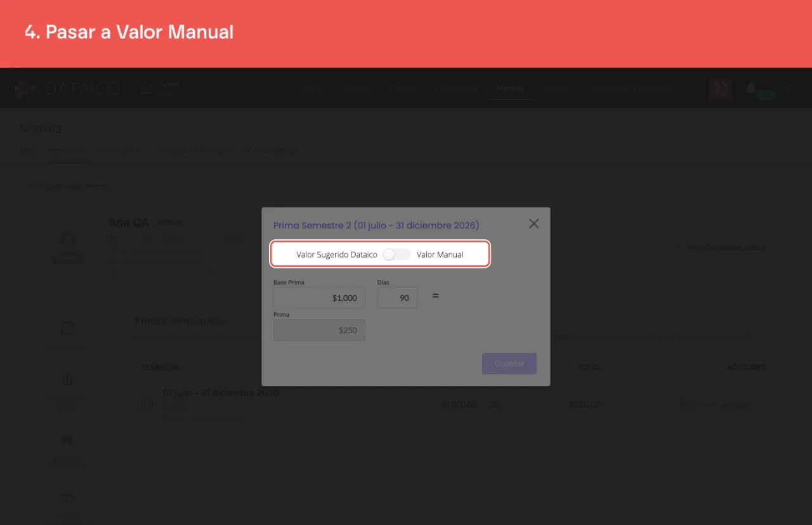
Task: Click the Base Prima input field
Action: coord(319,298)
